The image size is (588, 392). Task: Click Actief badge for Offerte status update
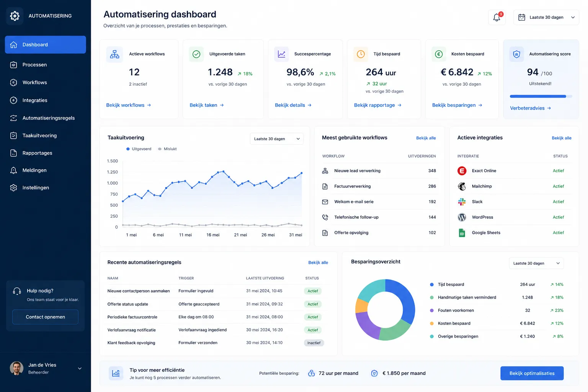click(x=313, y=304)
